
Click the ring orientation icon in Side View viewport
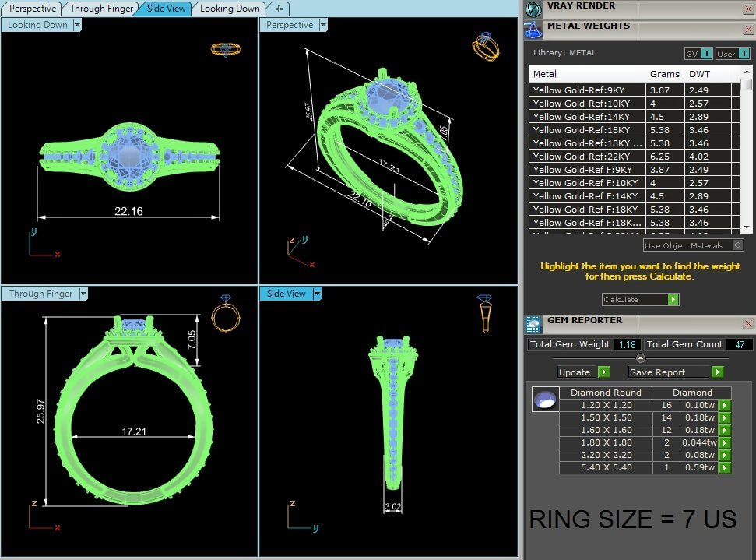(x=484, y=312)
